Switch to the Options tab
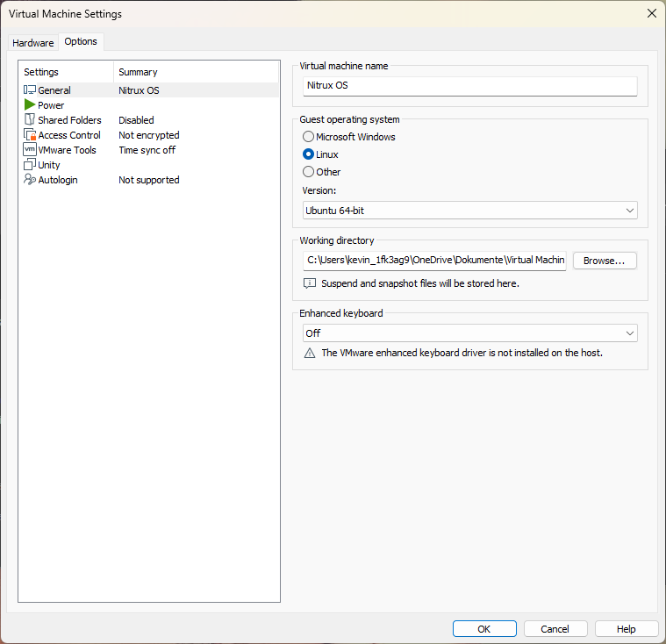The image size is (666, 644). (81, 41)
